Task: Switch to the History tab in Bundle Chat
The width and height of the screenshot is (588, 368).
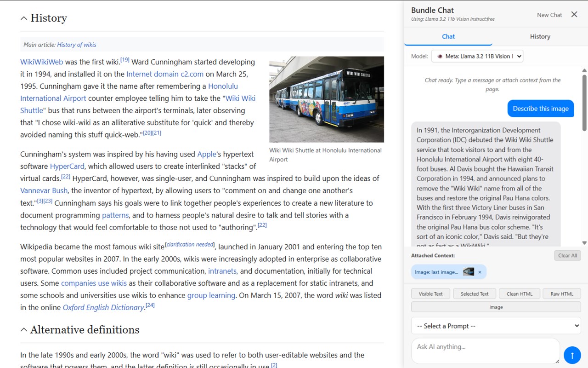Action: 540,36
